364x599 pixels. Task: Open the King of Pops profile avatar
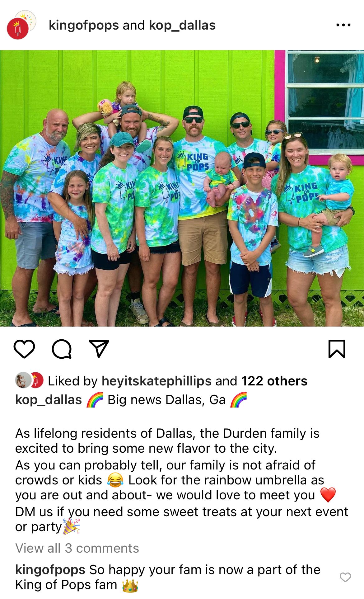(x=18, y=29)
